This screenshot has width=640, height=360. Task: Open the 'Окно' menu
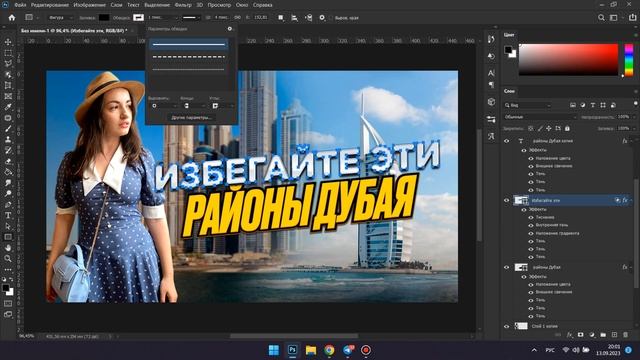(x=242, y=5)
